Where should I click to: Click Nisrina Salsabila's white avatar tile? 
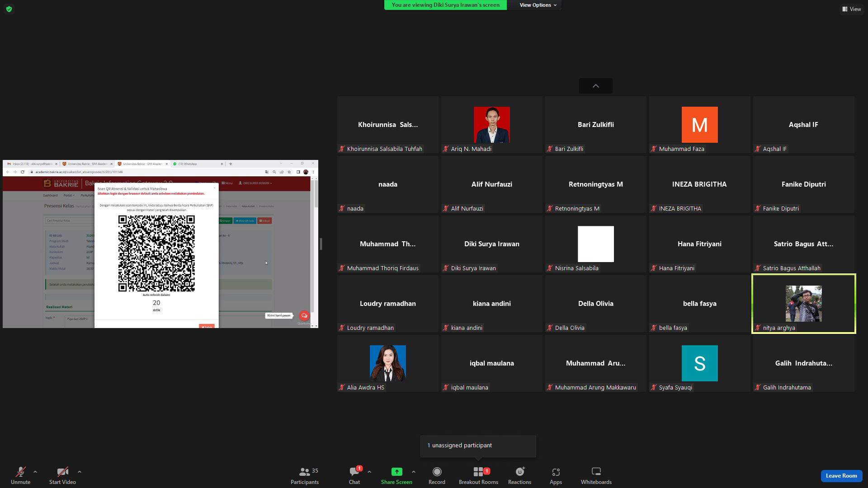tap(596, 244)
